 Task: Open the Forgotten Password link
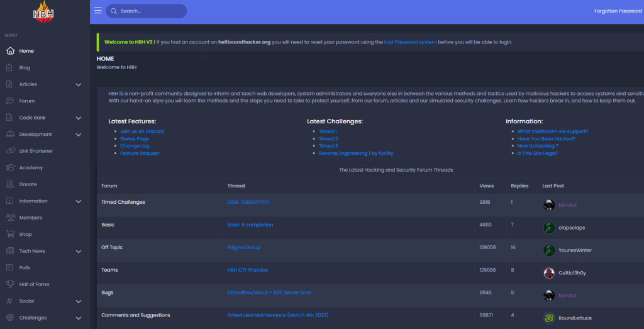coord(618,11)
